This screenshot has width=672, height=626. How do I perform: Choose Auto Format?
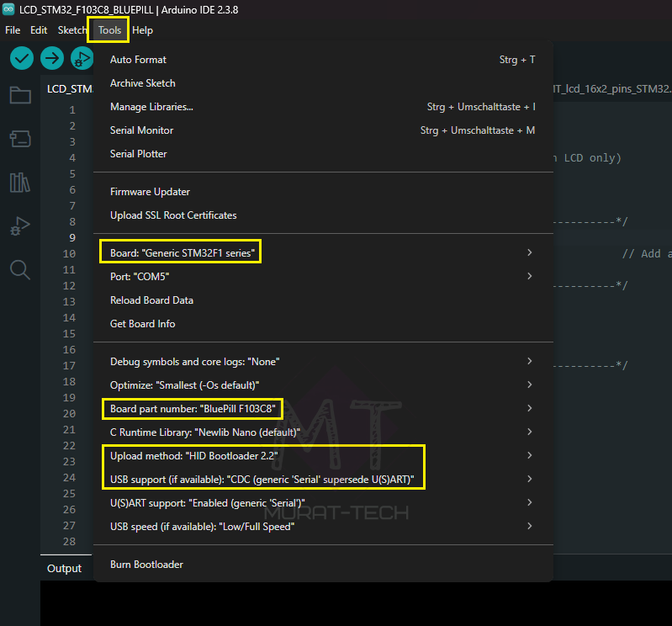point(323,60)
